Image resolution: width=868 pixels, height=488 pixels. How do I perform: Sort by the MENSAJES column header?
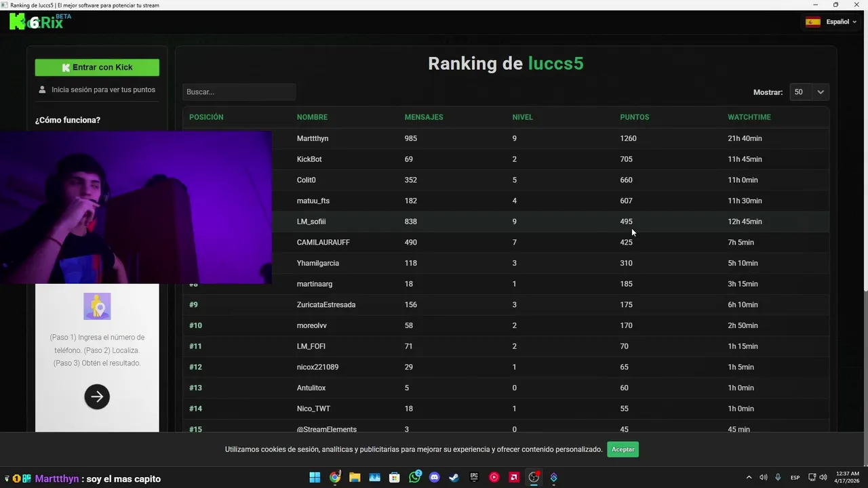[424, 117]
